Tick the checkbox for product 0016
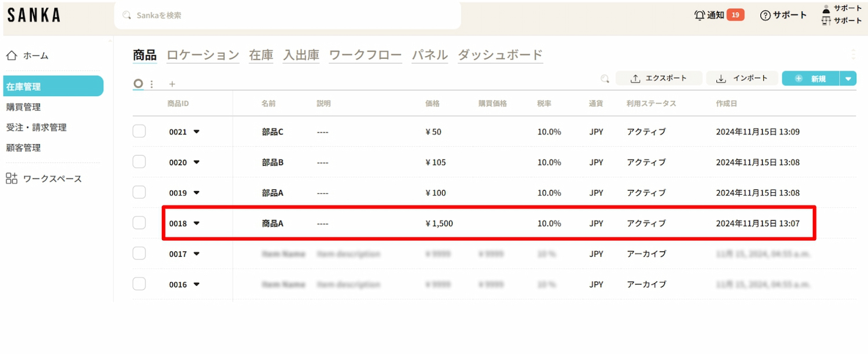 139,284
